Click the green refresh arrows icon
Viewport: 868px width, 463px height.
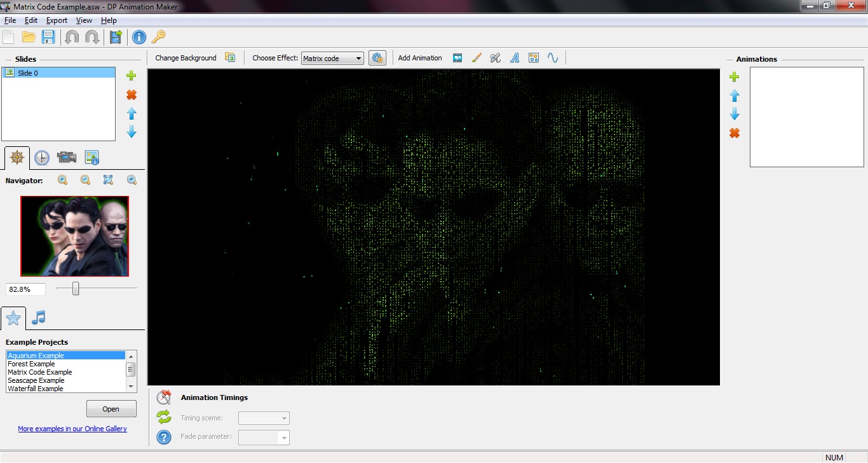pyautogui.click(x=164, y=417)
